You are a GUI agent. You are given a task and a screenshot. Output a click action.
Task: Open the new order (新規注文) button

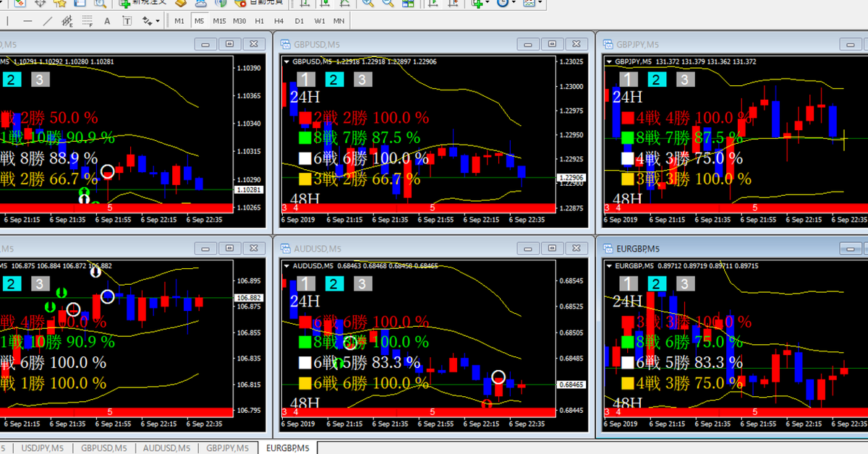tap(143, 3)
